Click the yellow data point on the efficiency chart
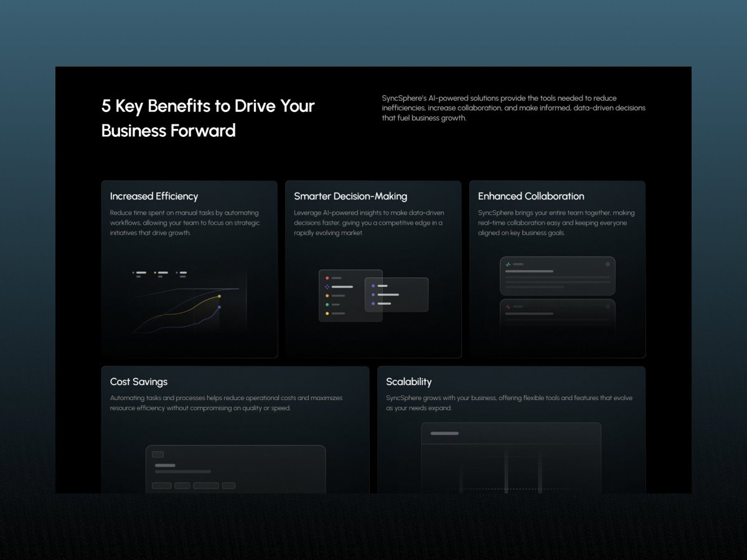 point(219,297)
